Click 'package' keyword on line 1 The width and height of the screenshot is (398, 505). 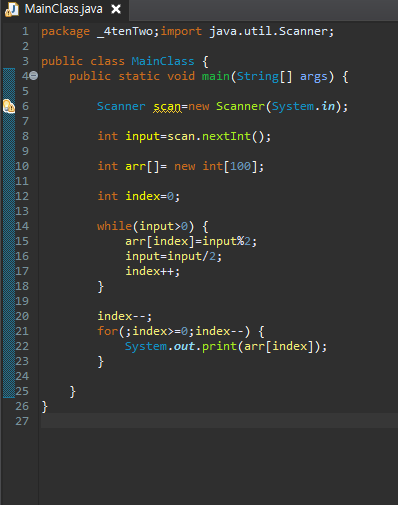65,32
